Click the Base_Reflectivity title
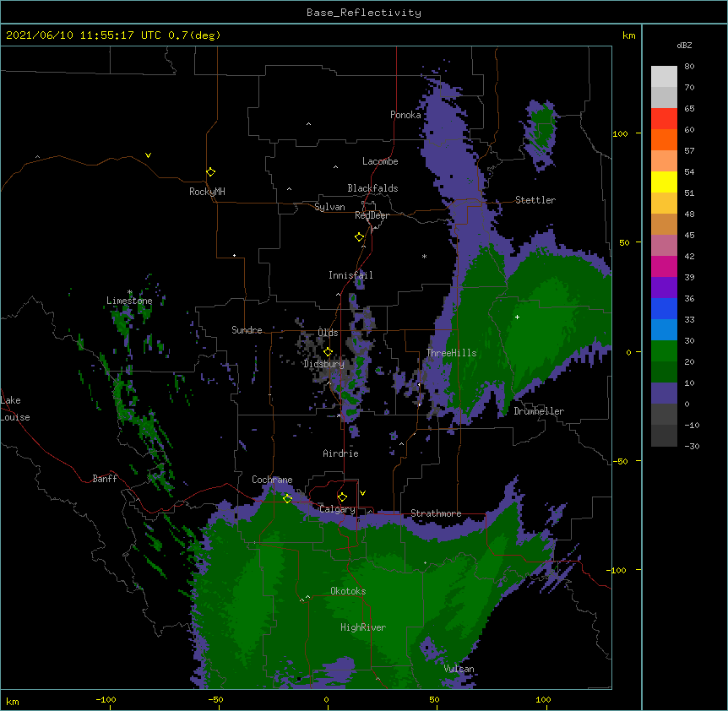Image resolution: width=728 pixels, height=711 pixels. 364,13
